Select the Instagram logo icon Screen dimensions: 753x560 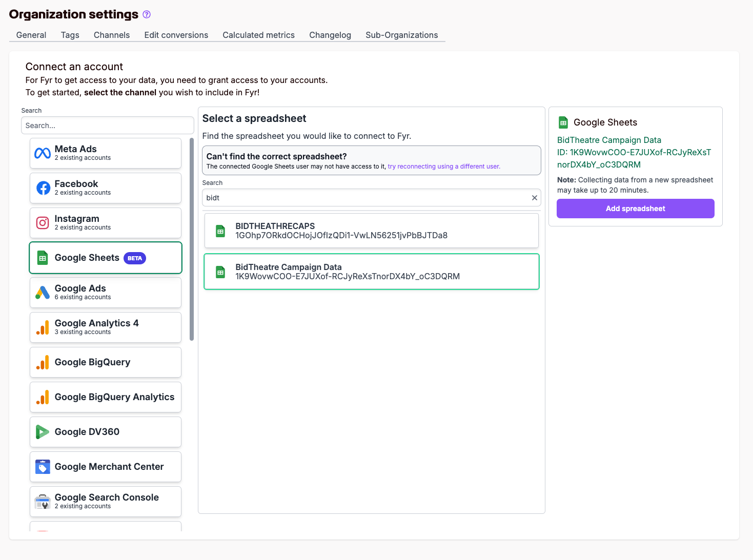43,223
